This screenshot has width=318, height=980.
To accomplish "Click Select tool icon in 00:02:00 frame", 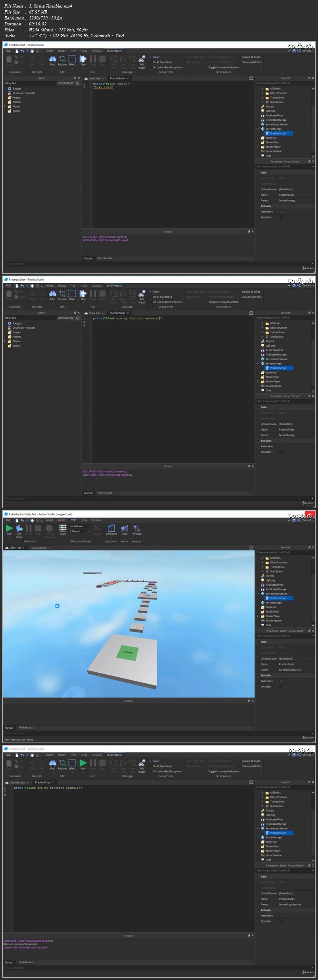I will (72, 59).
